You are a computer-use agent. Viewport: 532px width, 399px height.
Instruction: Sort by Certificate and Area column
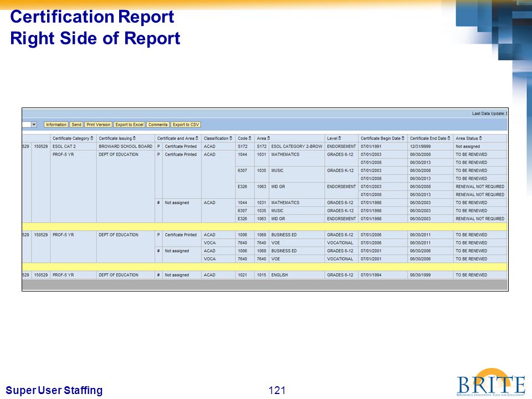click(197, 139)
